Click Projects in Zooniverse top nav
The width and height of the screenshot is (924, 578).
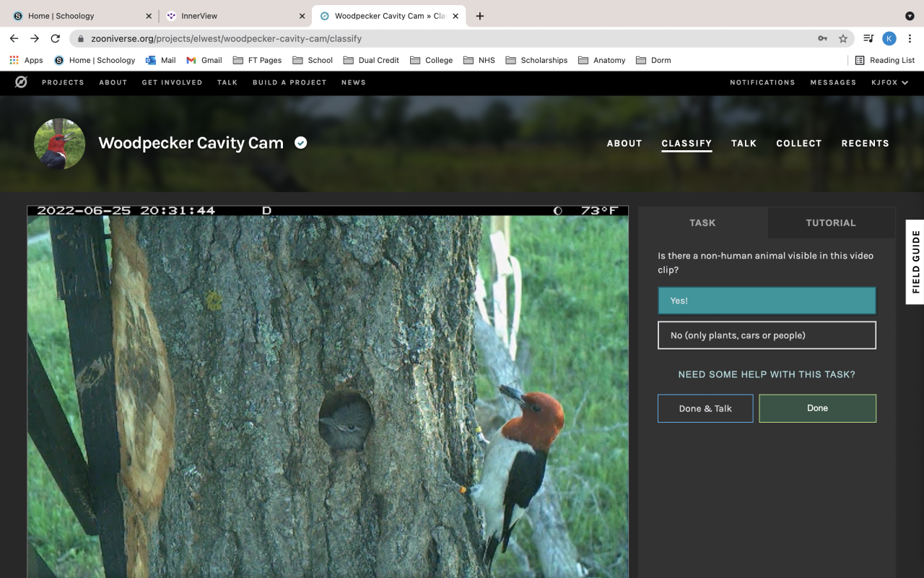coord(63,82)
